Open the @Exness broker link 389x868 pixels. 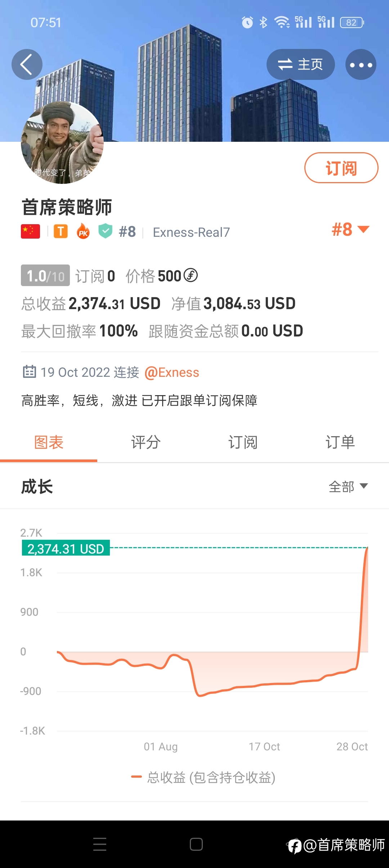coord(172,372)
